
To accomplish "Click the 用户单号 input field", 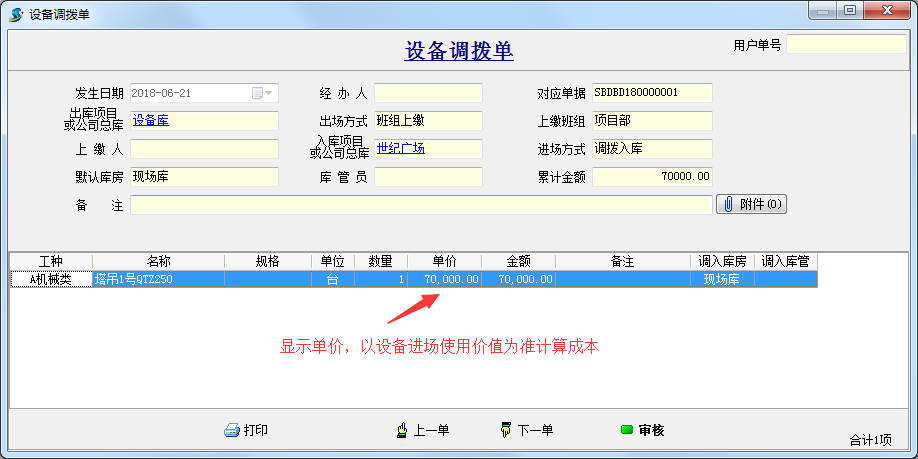I will tap(845, 45).
